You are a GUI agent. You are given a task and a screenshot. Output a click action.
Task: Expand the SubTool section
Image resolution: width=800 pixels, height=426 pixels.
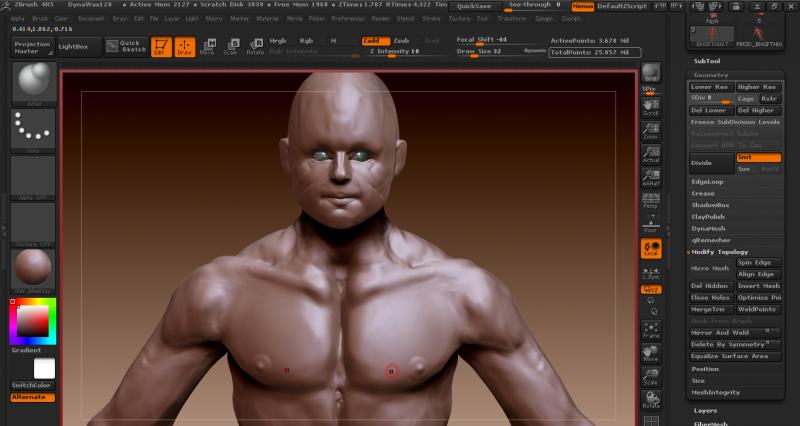tap(707, 61)
